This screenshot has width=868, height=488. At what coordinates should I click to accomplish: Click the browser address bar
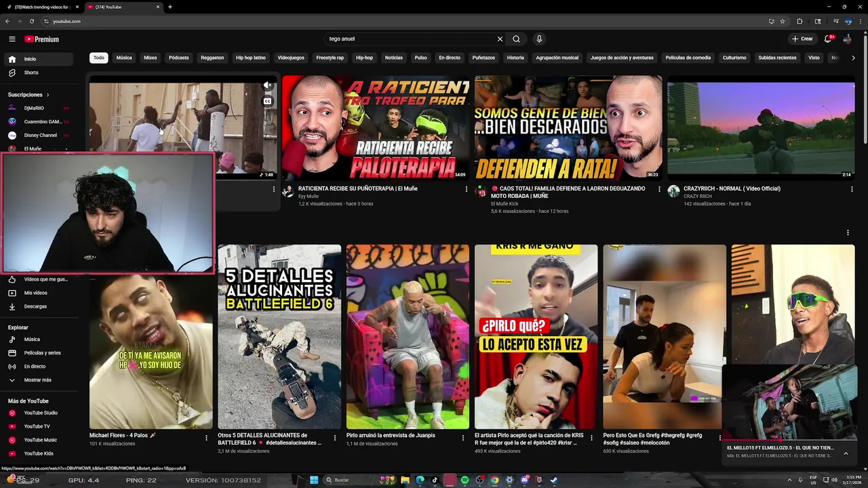point(407,21)
